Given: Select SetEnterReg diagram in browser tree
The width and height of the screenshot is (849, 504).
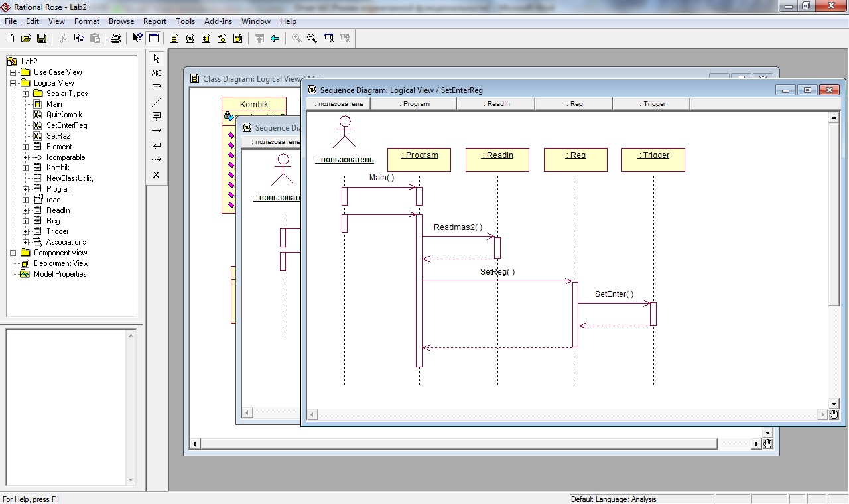Looking at the screenshot, I should pyautogui.click(x=66, y=125).
